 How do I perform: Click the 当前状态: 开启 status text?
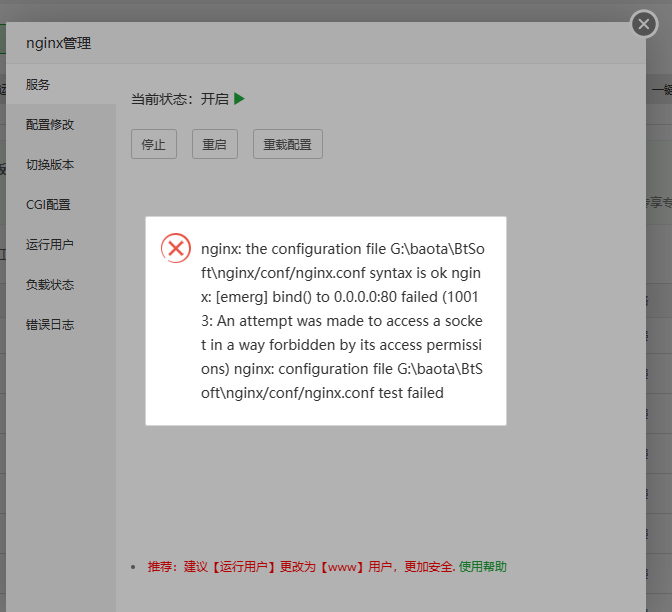pos(180,99)
